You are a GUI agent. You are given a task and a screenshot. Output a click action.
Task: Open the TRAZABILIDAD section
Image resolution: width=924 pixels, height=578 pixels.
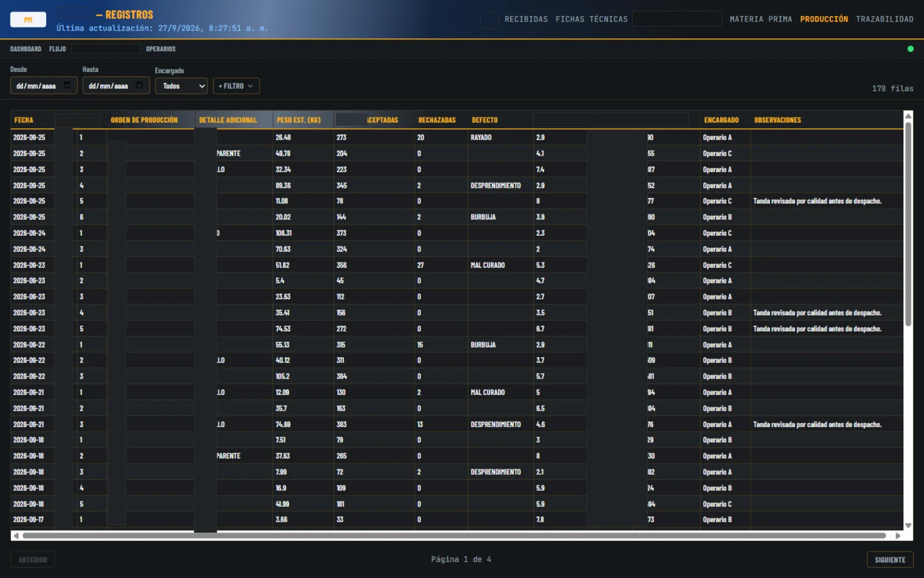tap(885, 19)
